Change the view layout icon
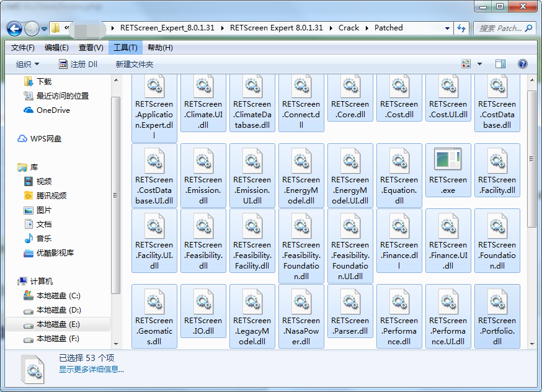 point(466,64)
